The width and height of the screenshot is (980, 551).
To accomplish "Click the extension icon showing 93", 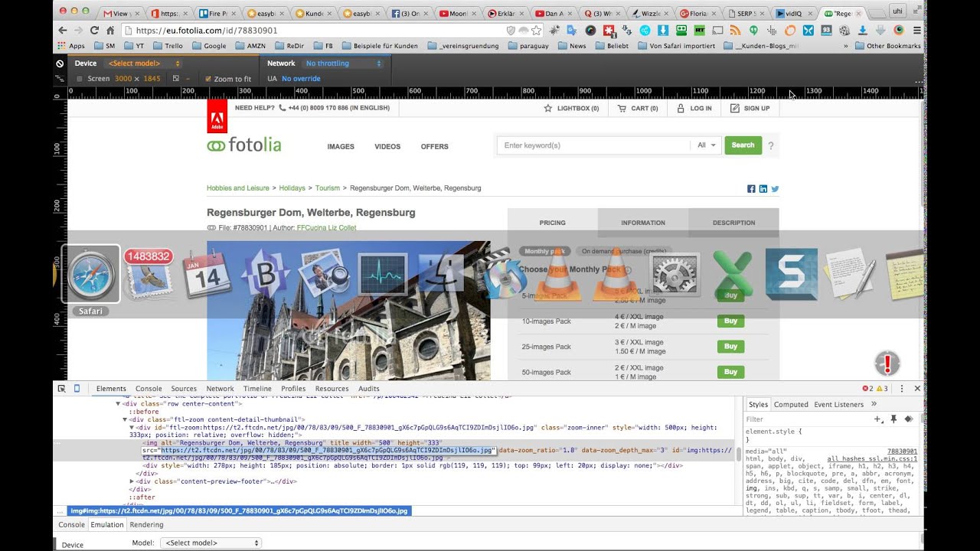I will pos(825,30).
